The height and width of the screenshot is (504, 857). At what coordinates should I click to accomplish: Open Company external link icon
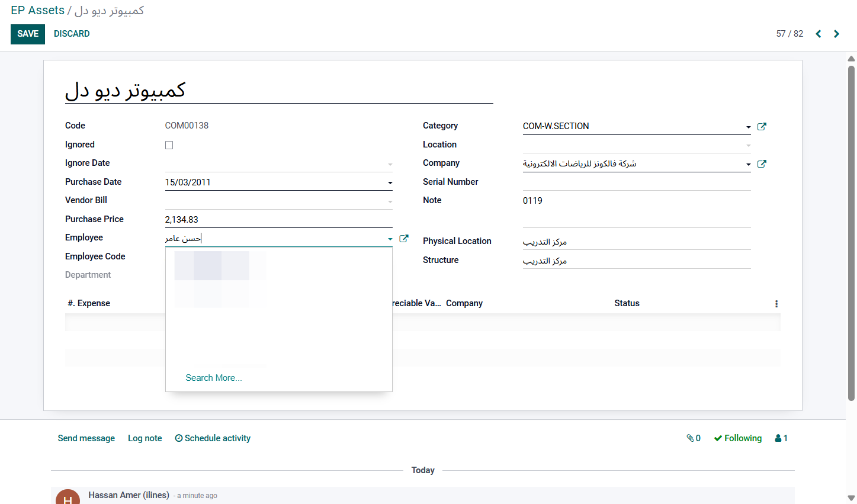click(762, 164)
